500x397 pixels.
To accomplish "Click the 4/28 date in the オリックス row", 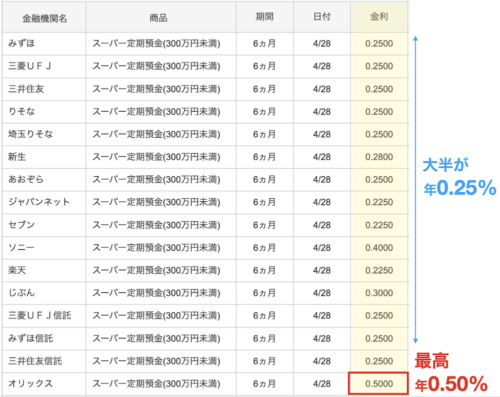I will coord(322,384).
